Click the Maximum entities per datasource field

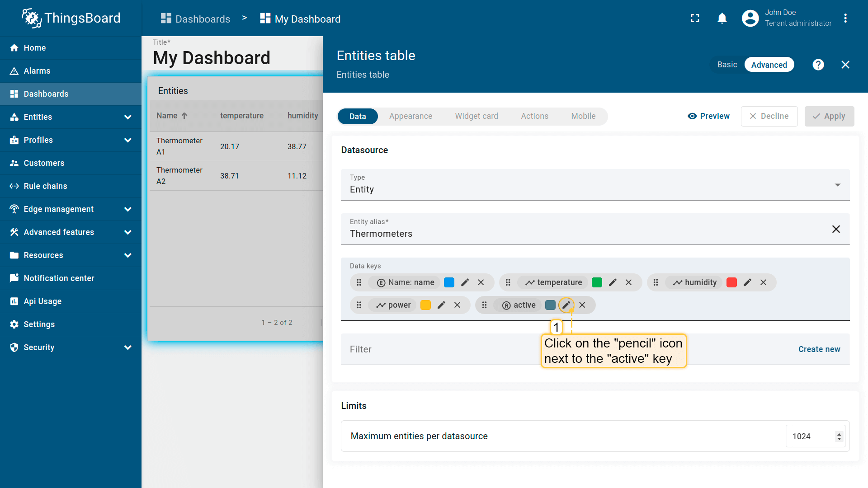(811, 436)
